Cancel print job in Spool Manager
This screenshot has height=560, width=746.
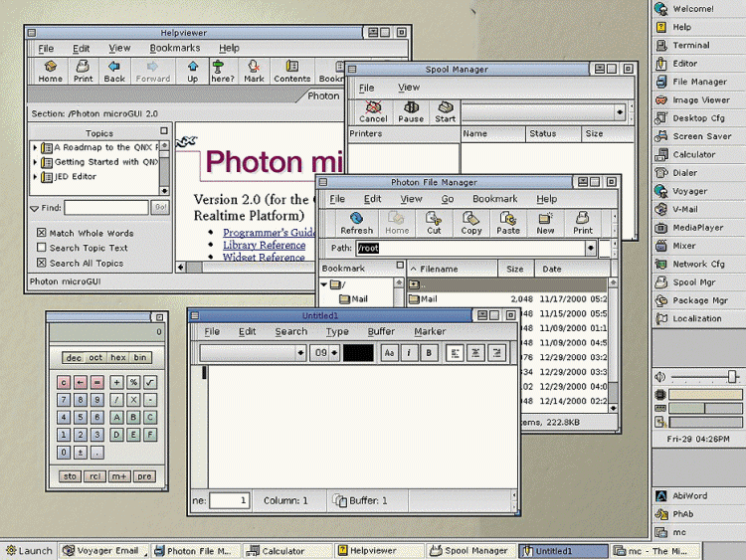click(x=373, y=111)
